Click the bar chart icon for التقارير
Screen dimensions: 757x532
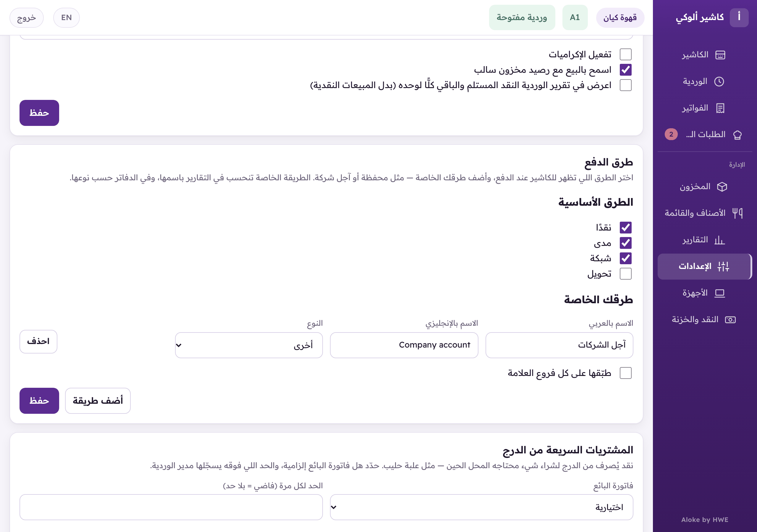720,240
